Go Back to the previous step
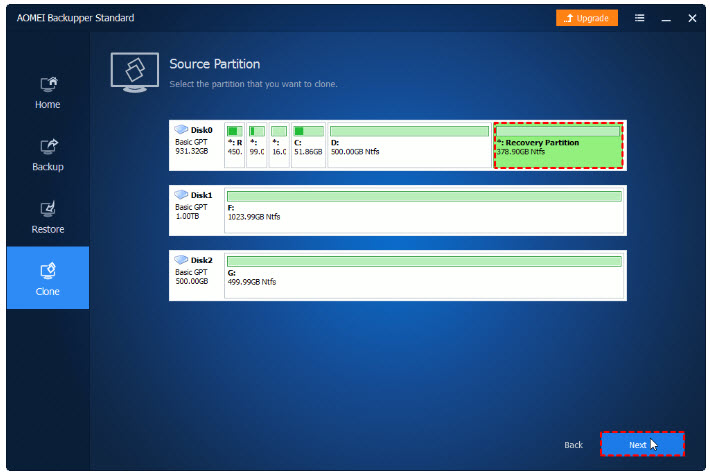The height and width of the screenshot is (476, 710). coord(573,445)
